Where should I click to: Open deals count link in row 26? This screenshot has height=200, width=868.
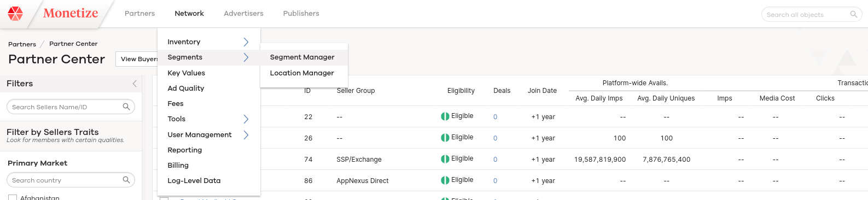[496, 138]
